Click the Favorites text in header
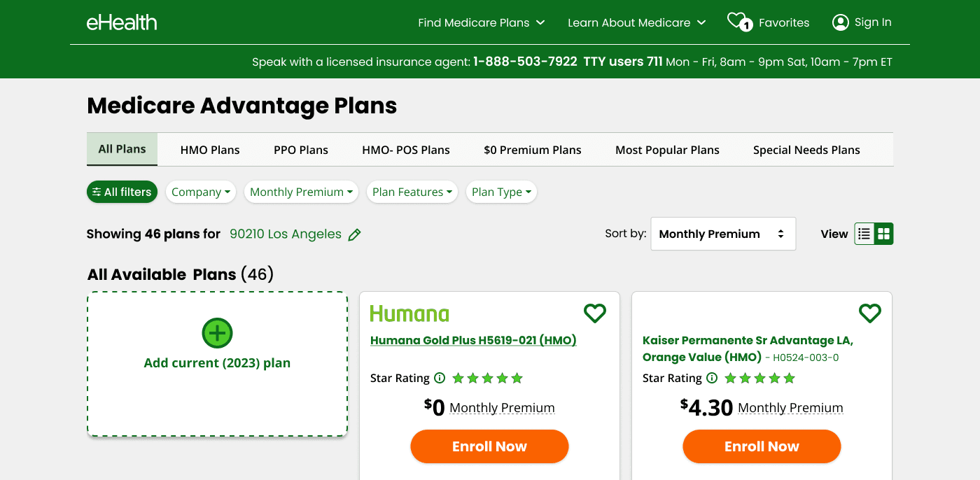The image size is (980, 480). [784, 22]
